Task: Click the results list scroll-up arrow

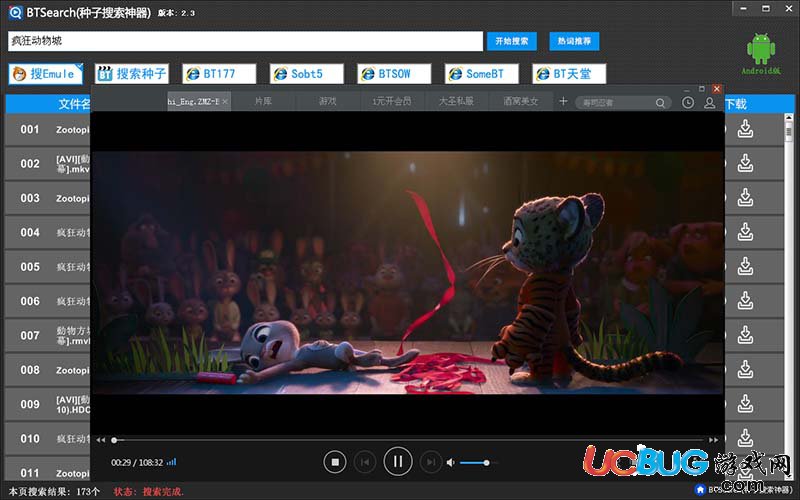Action: pyautogui.click(x=789, y=118)
